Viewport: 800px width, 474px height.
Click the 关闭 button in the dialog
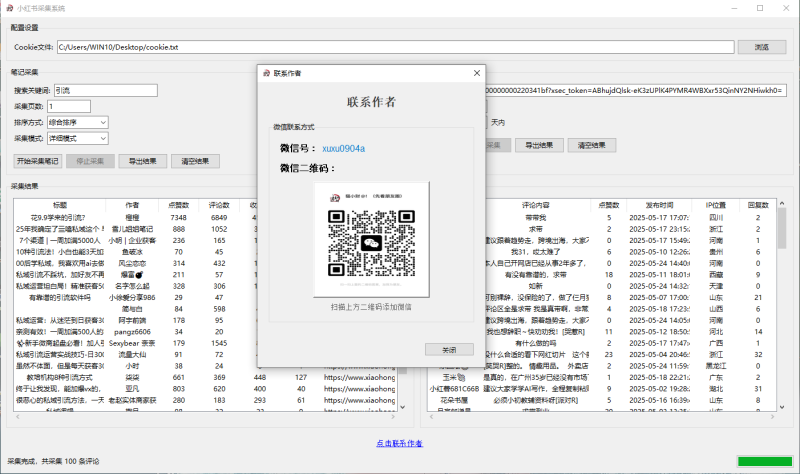pyautogui.click(x=449, y=350)
